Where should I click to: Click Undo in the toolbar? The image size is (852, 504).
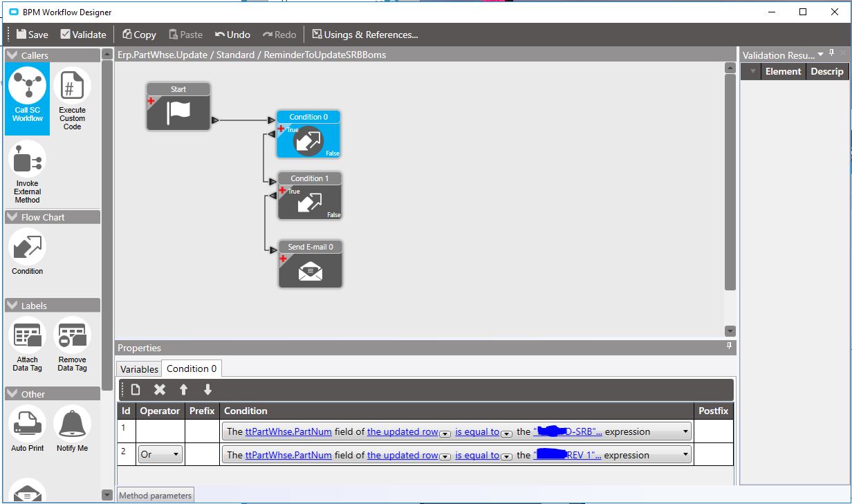click(232, 34)
